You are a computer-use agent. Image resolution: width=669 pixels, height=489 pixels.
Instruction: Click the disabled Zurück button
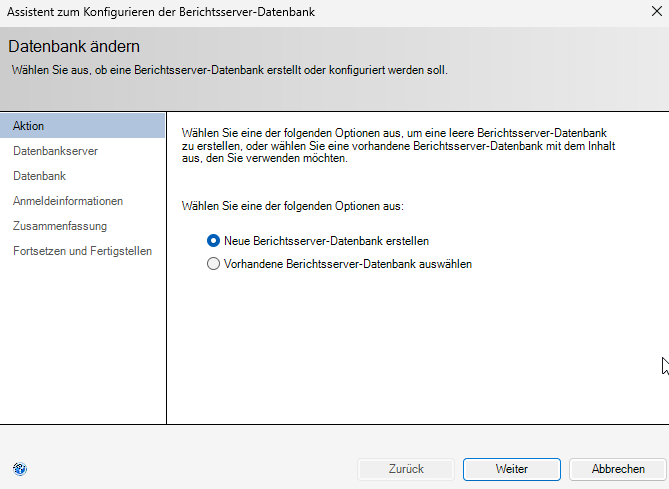click(x=406, y=469)
